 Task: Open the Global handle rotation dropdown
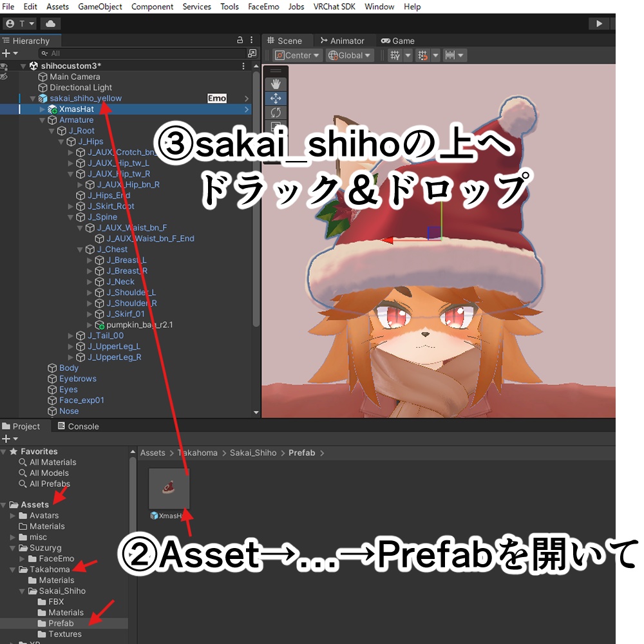(x=350, y=55)
